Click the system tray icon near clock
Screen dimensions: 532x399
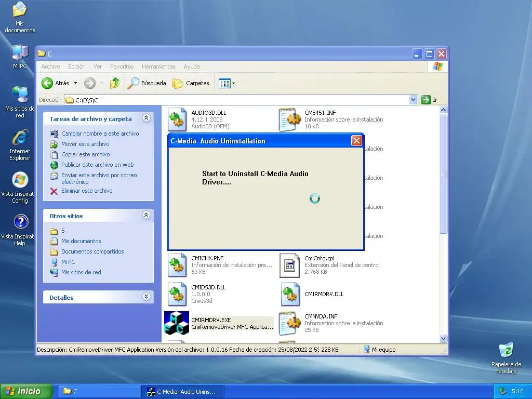tap(502, 391)
